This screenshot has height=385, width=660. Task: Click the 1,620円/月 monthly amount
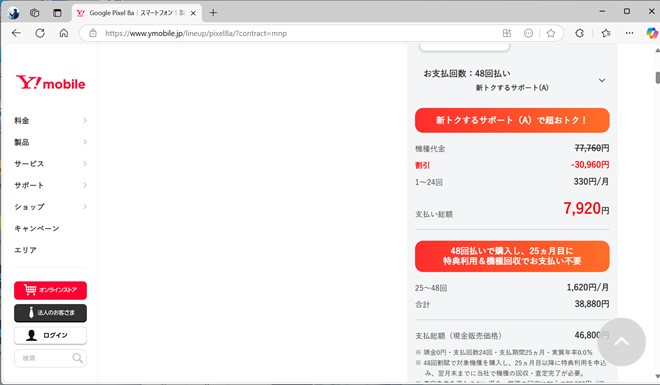588,287
